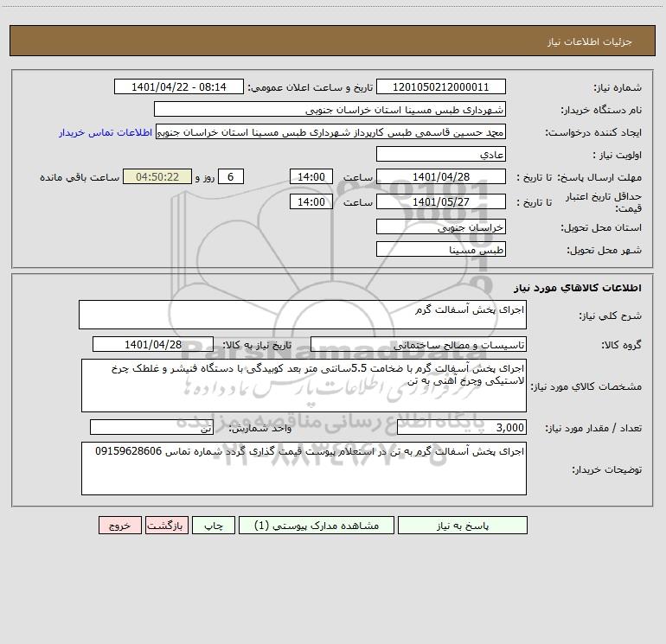The image size is (666, 644).
Task: Click the remaining time counter 04:50:22
Action: [157, 176]
